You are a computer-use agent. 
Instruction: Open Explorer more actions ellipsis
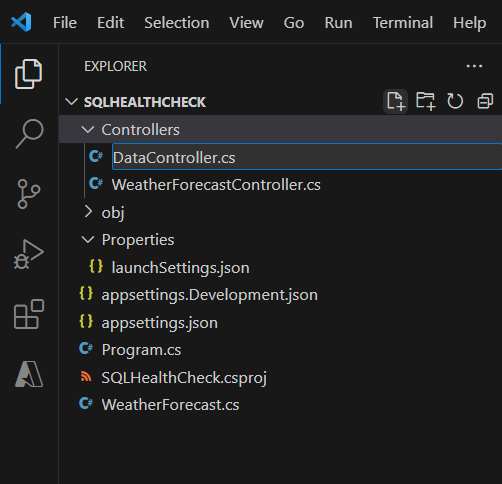coord(474,66)
